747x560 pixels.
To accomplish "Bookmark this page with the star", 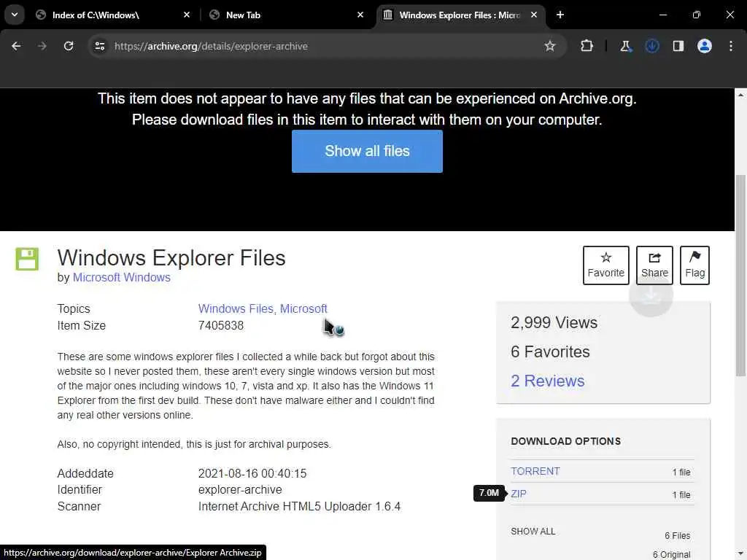I will [x=550, y=46].
